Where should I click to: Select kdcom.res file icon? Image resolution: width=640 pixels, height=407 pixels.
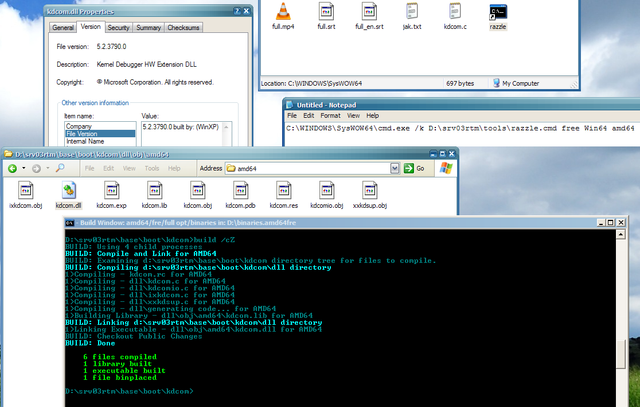click(284, 190)
